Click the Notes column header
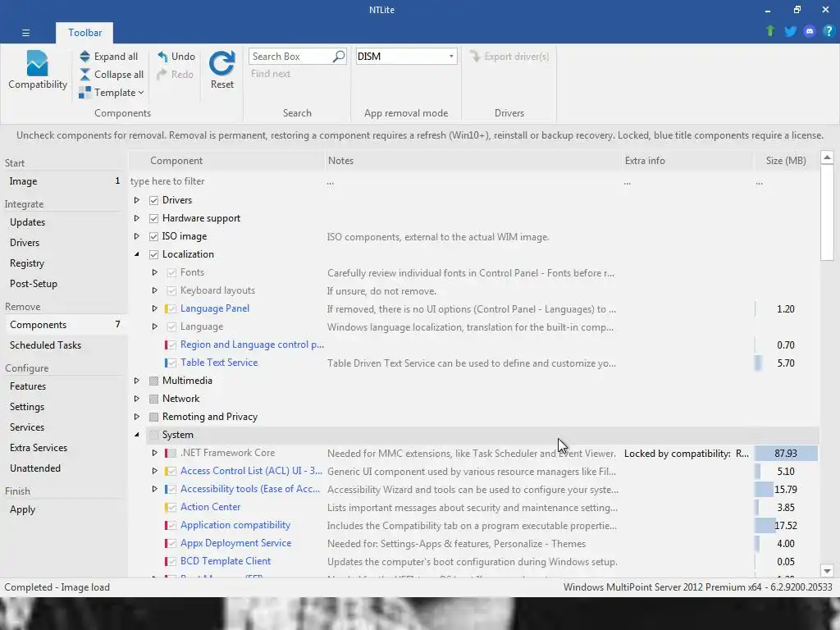 pos(473,161)
